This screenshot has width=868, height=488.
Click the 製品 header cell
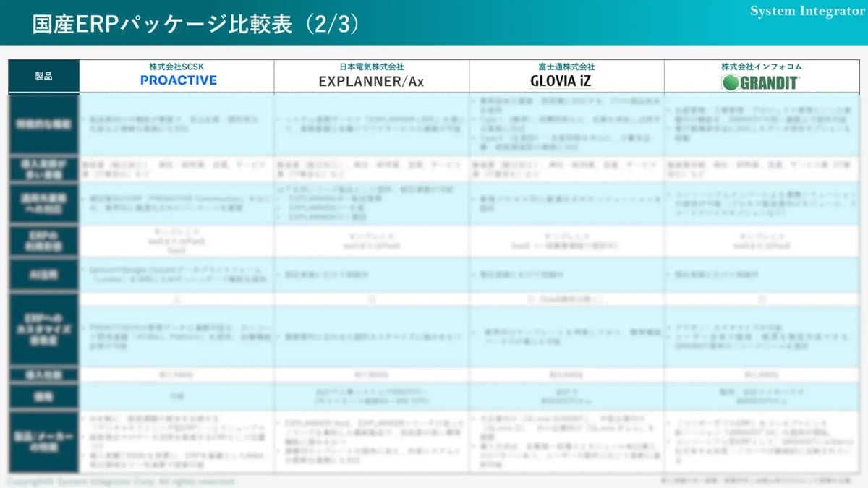point(43,76)
